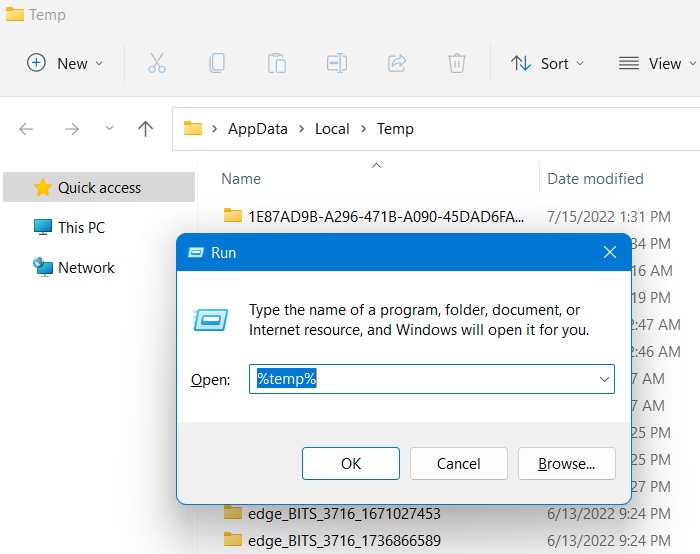The image size is (700, 554).
Task: Click the folder icon of edge_BITS_3716_1736866589
Action: coord(233,540)
